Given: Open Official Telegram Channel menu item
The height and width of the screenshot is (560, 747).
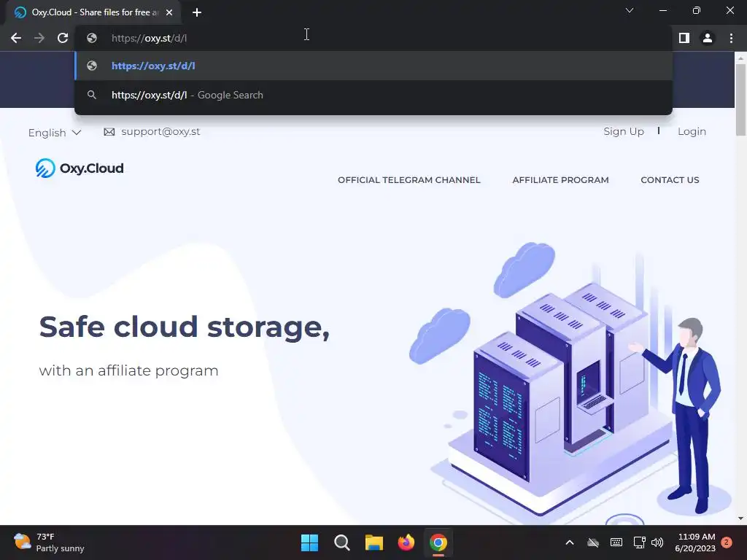Looking at the screenshot, I should (409, 180).
